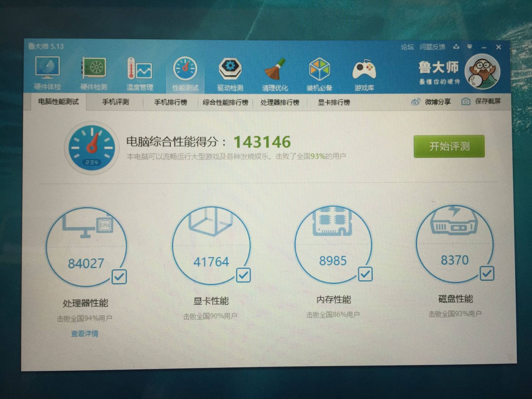Open the 论坛 forum link
Image resolution: width=532 pixels, height=399 pixels.
tap(407, 47)
